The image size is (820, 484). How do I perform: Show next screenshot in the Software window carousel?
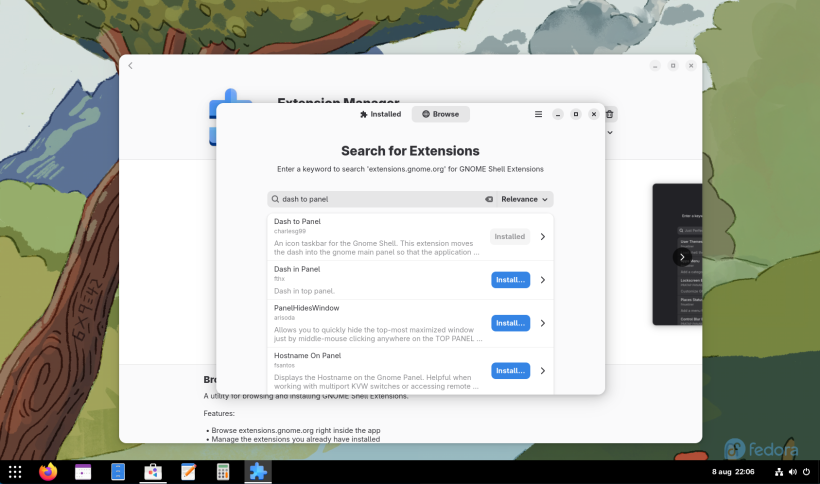click(x=682, y=257)
